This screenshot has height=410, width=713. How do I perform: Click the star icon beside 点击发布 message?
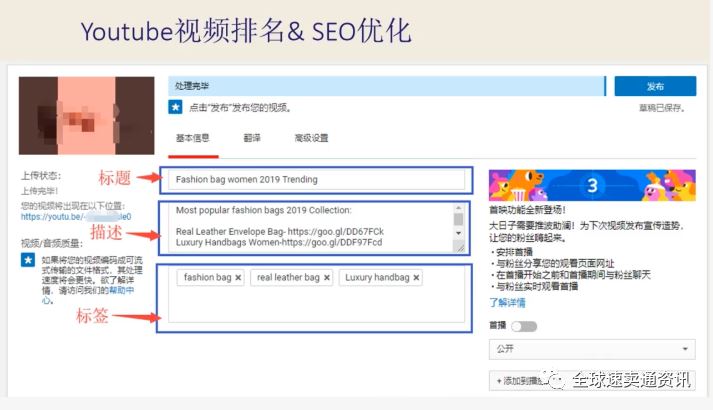pyautogui.click(x=176, y=107)
